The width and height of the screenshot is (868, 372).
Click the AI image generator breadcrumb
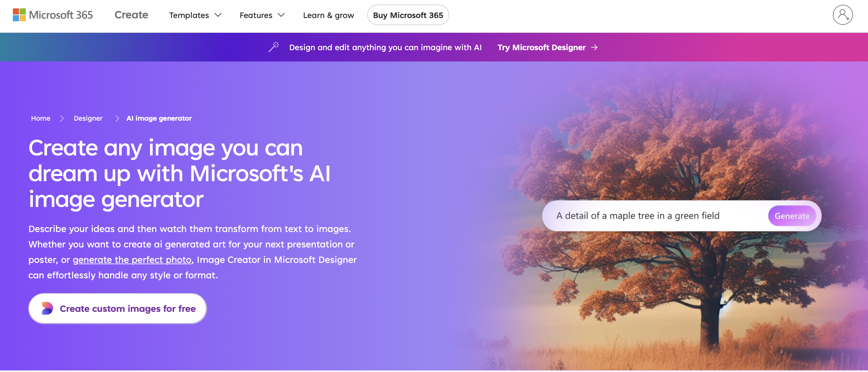click(159, 118)
